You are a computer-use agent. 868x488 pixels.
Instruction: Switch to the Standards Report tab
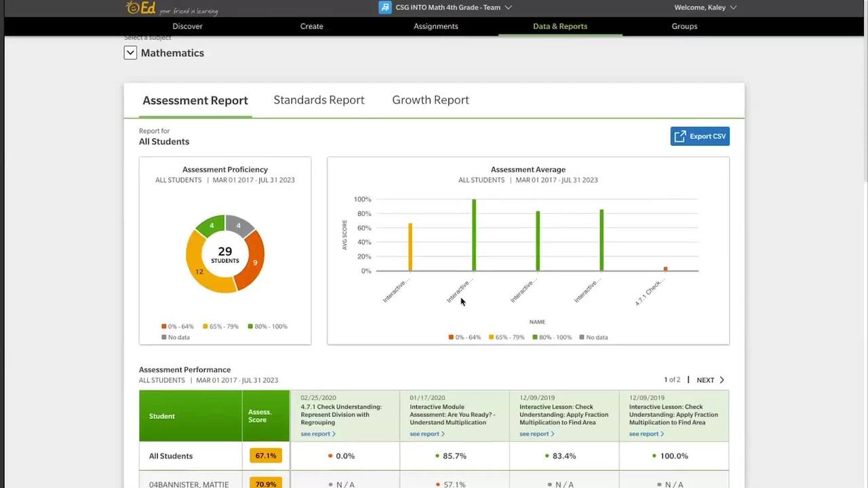(x=319, y=100)
